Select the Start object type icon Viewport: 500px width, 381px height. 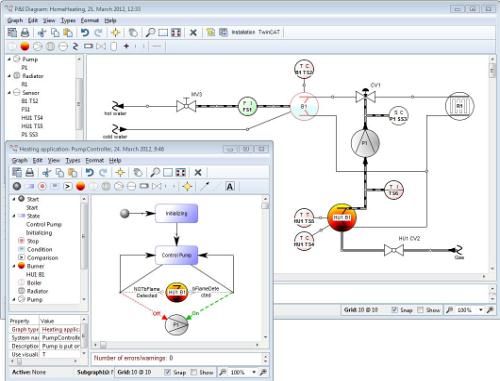pyautogui.click(x=17, y=186)
